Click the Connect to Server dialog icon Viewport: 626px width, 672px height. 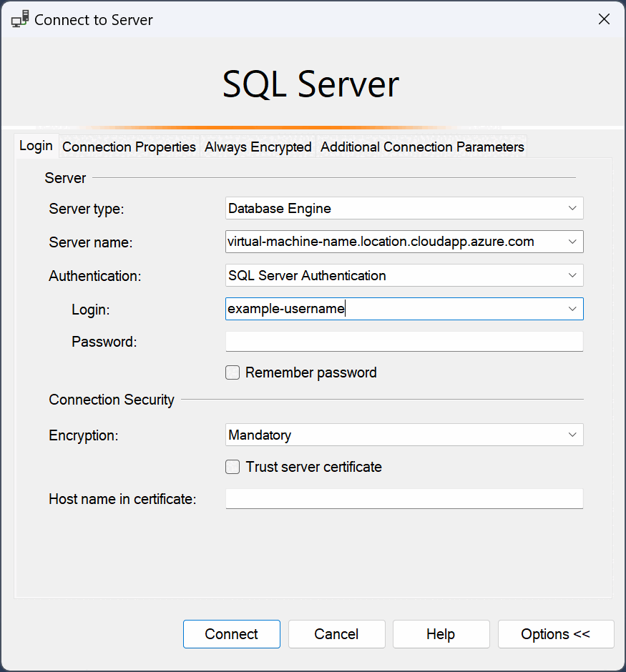pyautogui.click(x=19, y=19)
